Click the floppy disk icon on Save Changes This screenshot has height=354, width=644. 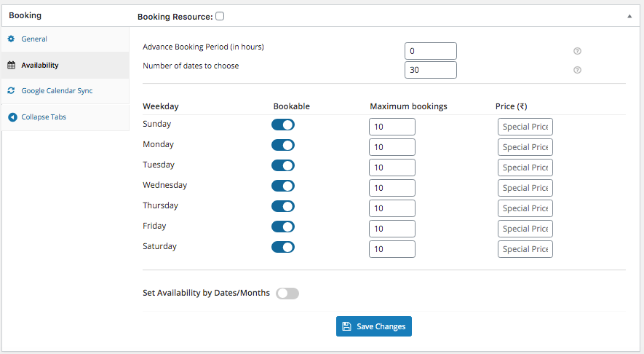tap(346, 326)
